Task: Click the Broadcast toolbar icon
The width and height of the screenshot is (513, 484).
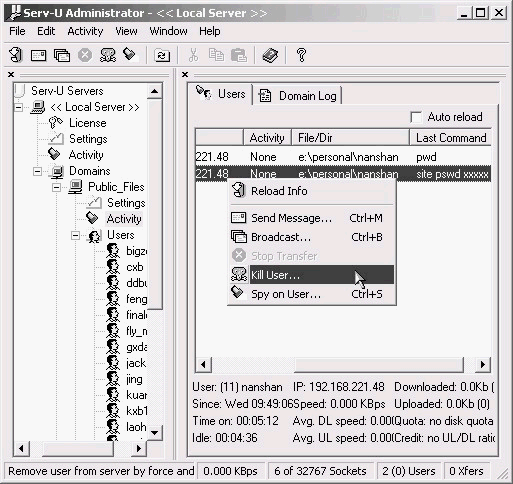Action: (62, 55)
